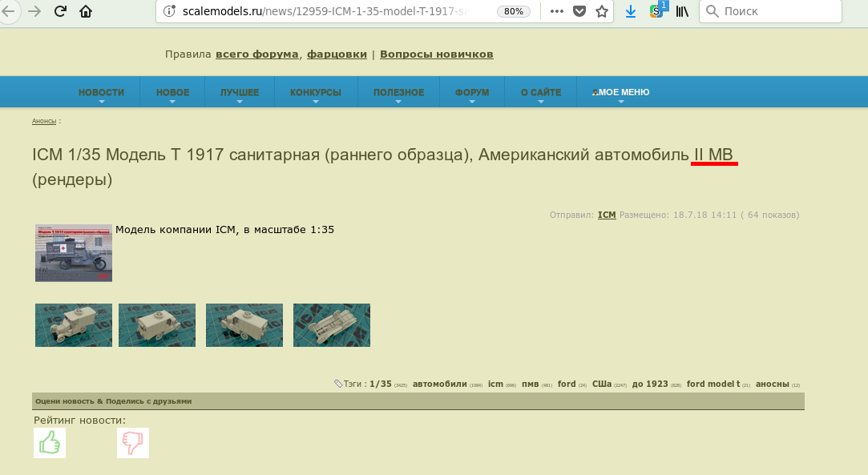
Task: Reload the page with refresh icon
Action: click(60, 11)
